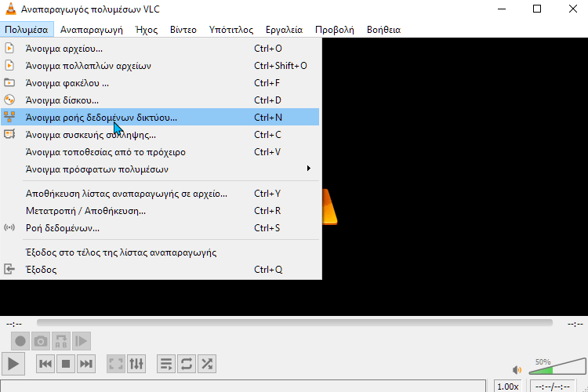This screenshot has width=588, height=392.
Task: Show extended settings and effects
Action: (x=136, y=364)
